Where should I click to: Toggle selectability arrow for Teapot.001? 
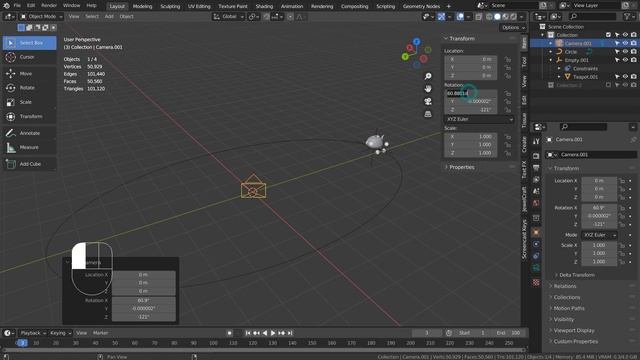(x=617, y=77)
